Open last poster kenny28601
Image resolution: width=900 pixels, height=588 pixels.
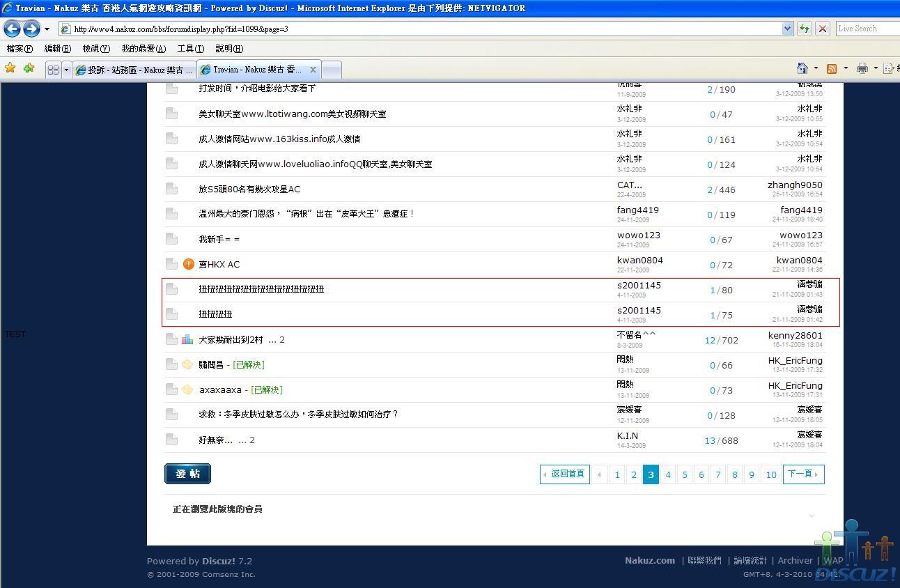pyautogui.click(x=796, y=335)
